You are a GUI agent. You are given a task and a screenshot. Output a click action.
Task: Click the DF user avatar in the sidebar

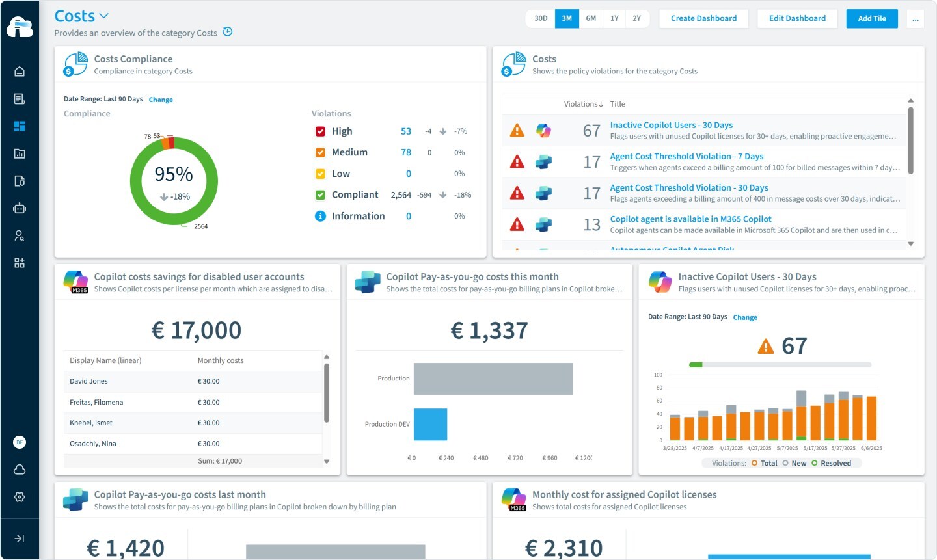click(20, 442)
